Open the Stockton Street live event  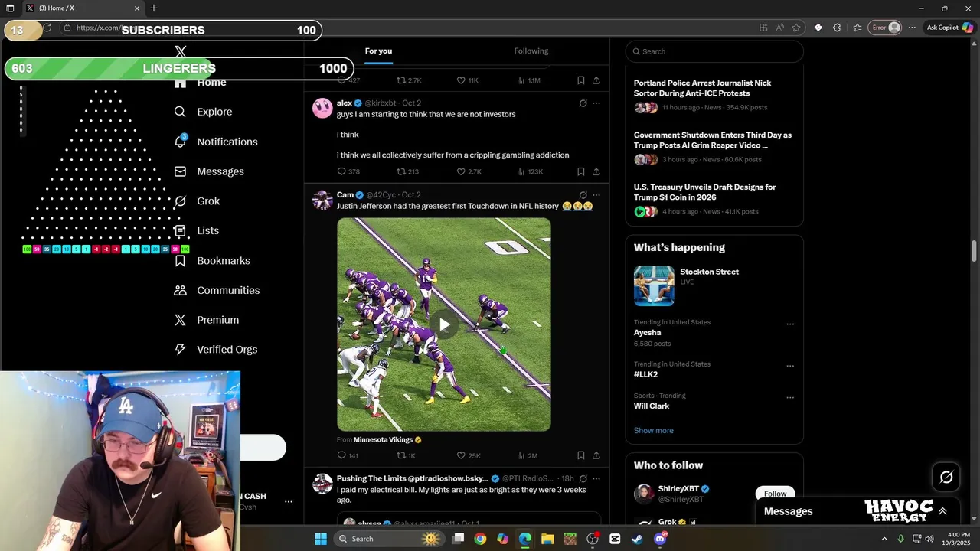coord(714,285)
